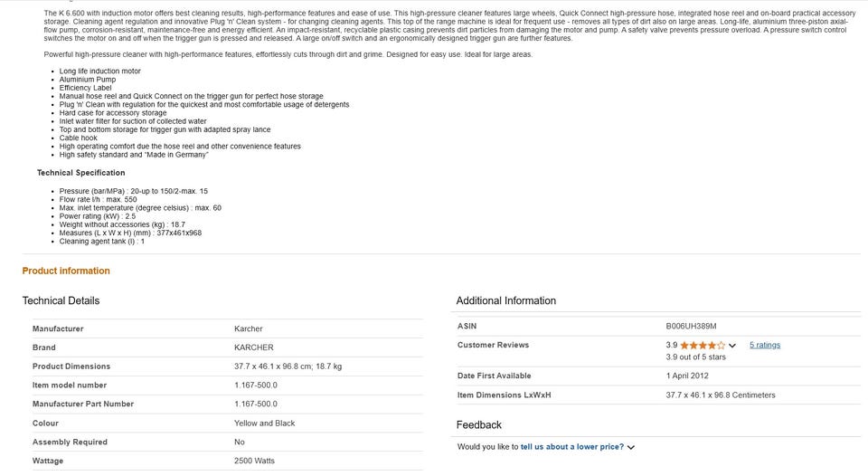868x476 pixels.
Task: Click item model number value 1.167-500.0
Action: 256,386
